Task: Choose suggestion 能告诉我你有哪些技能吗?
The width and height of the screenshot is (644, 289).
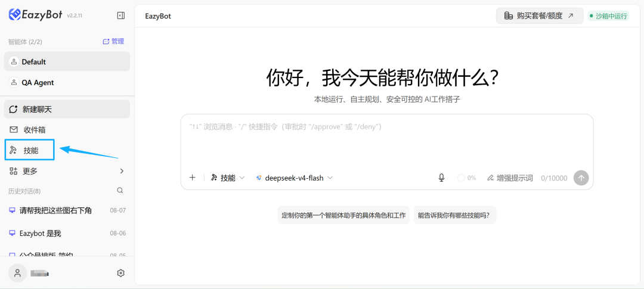Action: click(x=455, y=215)
